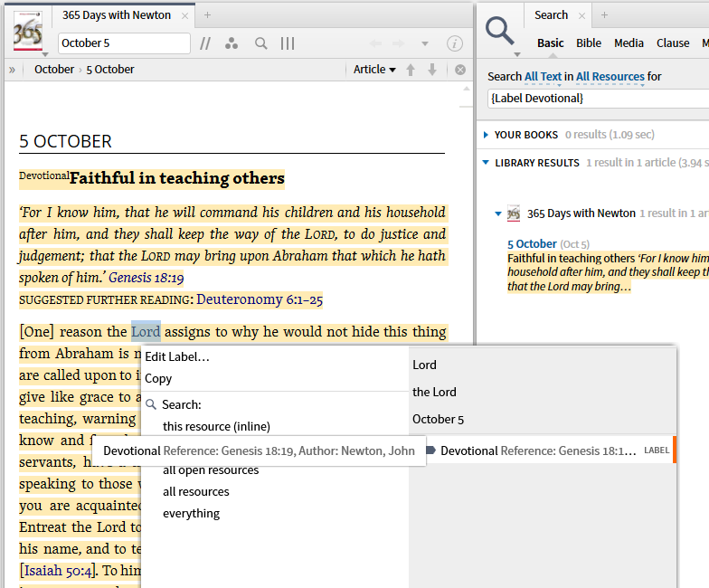Collapse the 365 Days with Newton results
Viewport: 709px width, 588px height.
point(498,213)
